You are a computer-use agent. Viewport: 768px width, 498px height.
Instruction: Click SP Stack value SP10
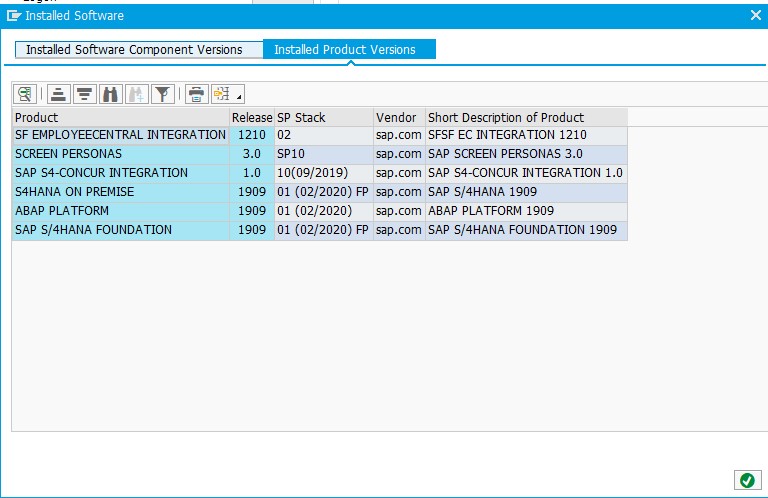[x=324, y=154]
